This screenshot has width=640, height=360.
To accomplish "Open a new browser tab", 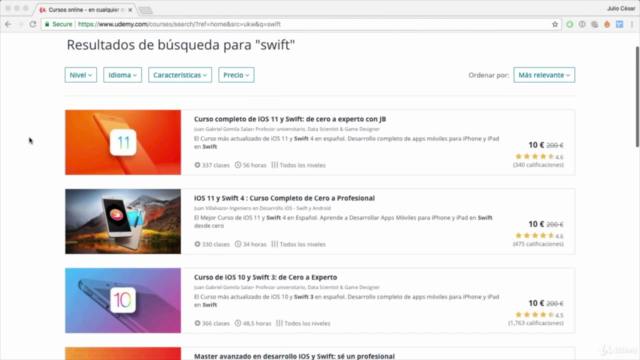I will click(x=145, y=10).
